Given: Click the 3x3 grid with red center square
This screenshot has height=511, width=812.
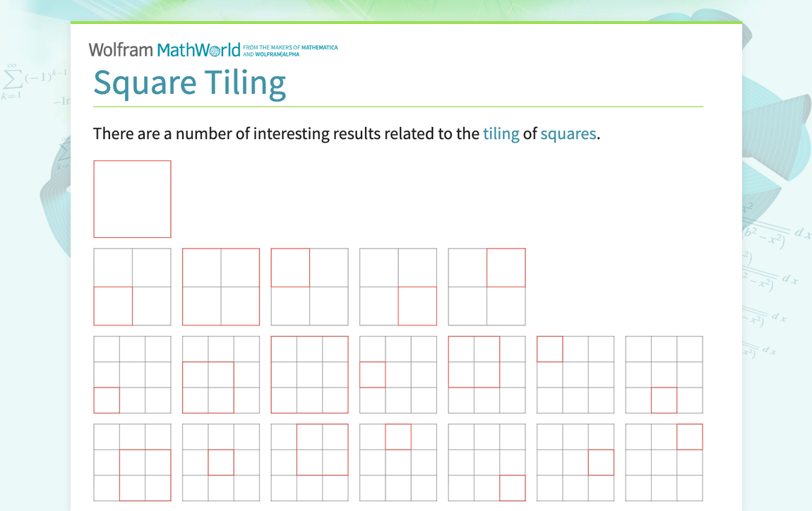Looking at the screenshot, I should pos(221,462).
